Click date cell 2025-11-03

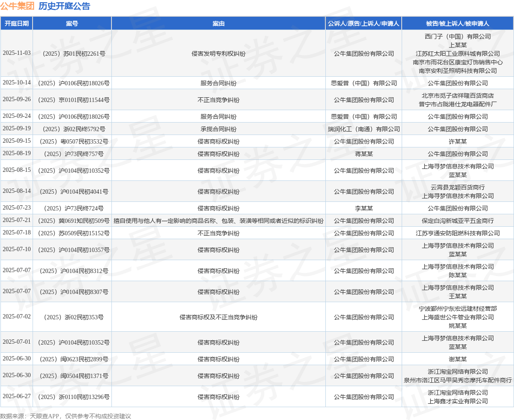[x=17, y=53]
